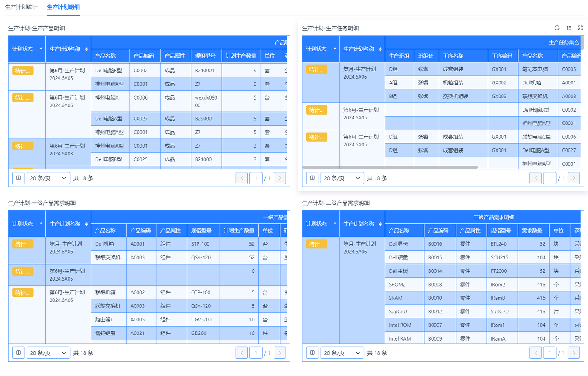Open page-size selector under 生产任务明细

click(x=342, y=178)
